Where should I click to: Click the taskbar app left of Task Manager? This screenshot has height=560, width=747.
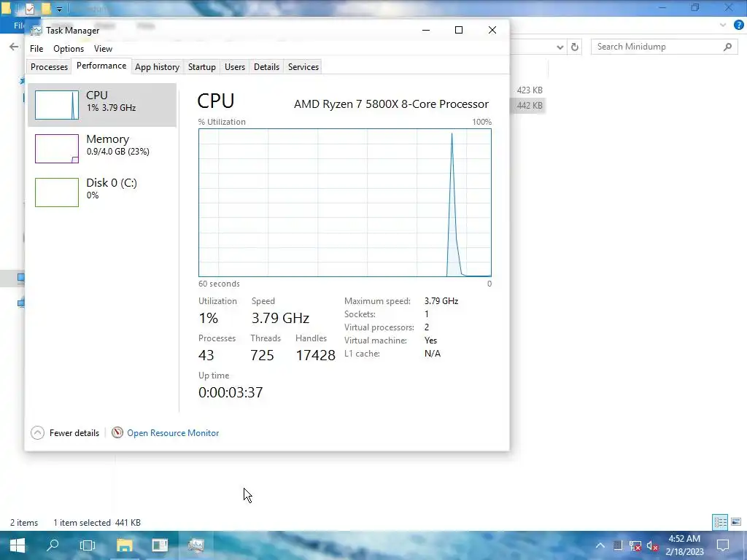tap(160, 545)
